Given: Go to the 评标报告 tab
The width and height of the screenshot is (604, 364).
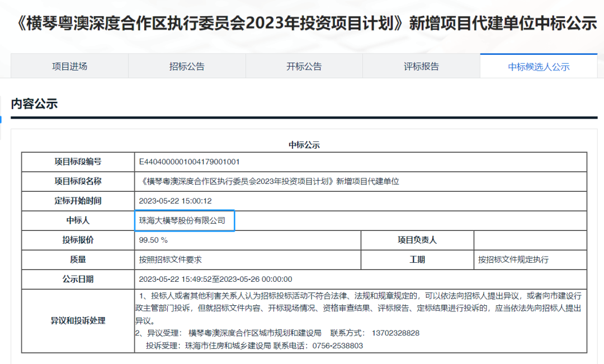Looking at the screenshot, I should tap(421, 66).
